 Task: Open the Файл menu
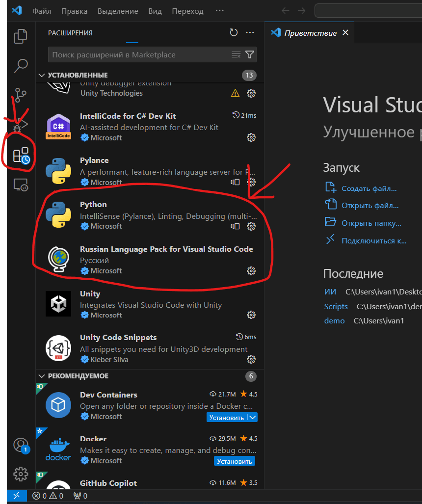pyautogui.click(x=42, y=11)
